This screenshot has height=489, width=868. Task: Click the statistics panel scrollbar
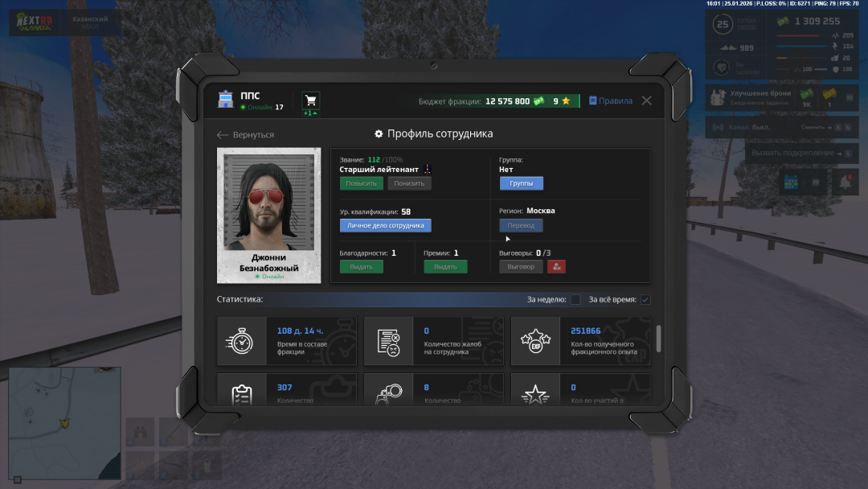click(659, 339)
